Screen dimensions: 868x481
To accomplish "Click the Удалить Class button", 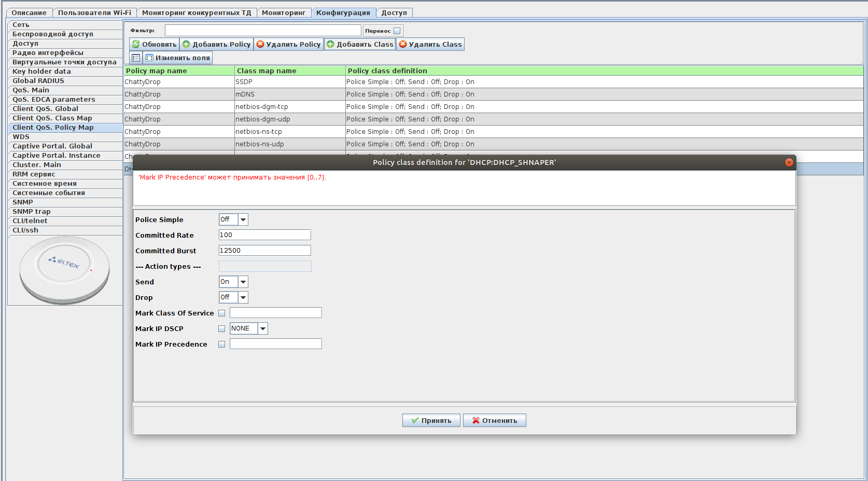I will click(x=430, y=44).
